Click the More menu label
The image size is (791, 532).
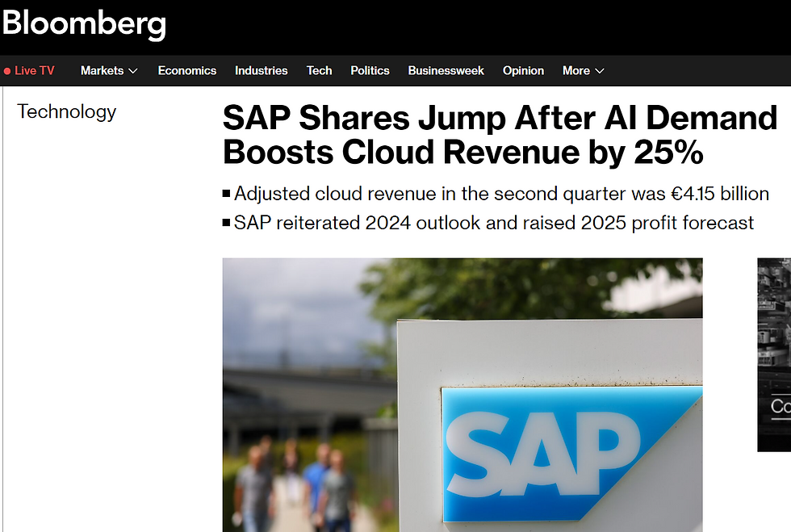[x=575, y=71]
